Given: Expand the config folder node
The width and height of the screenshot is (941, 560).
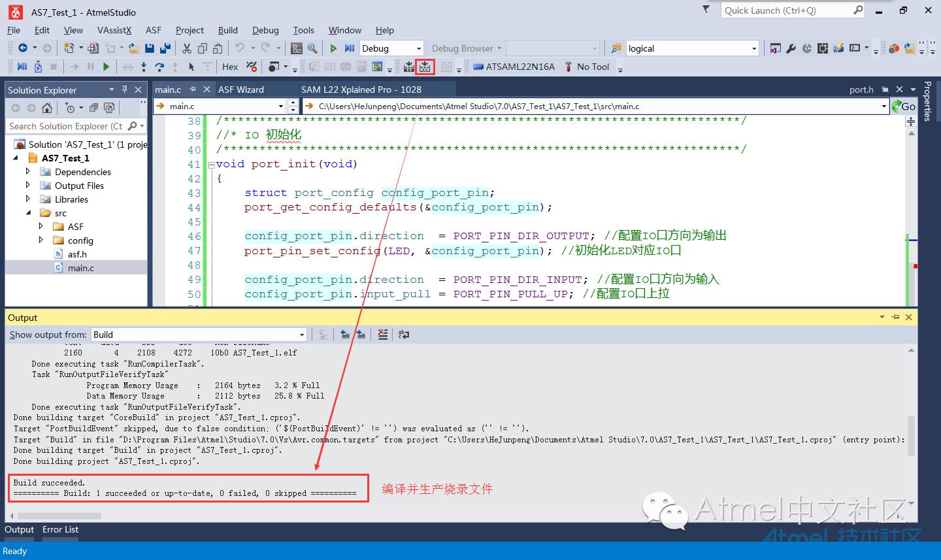Looking at the screenshot, I should pos(41,240).
